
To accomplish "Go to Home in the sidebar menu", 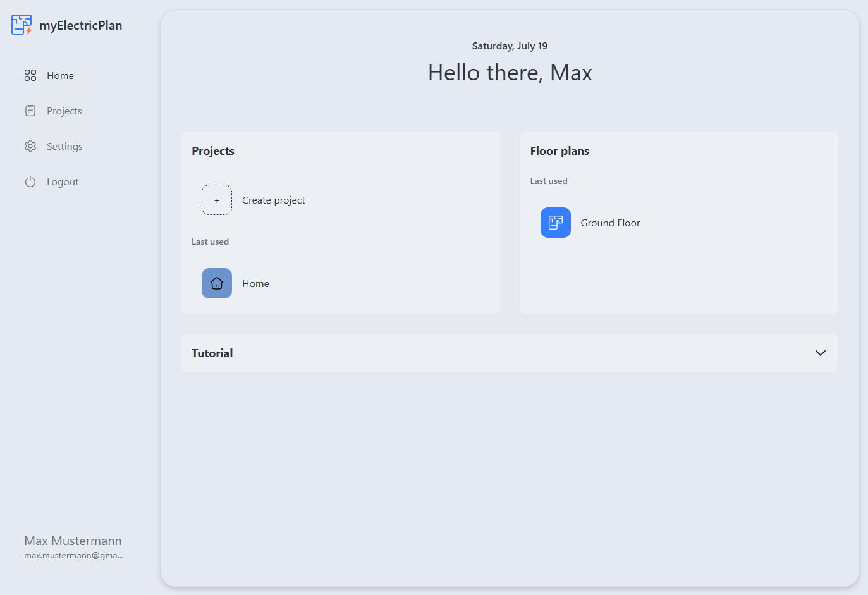I will click(60, 75).
